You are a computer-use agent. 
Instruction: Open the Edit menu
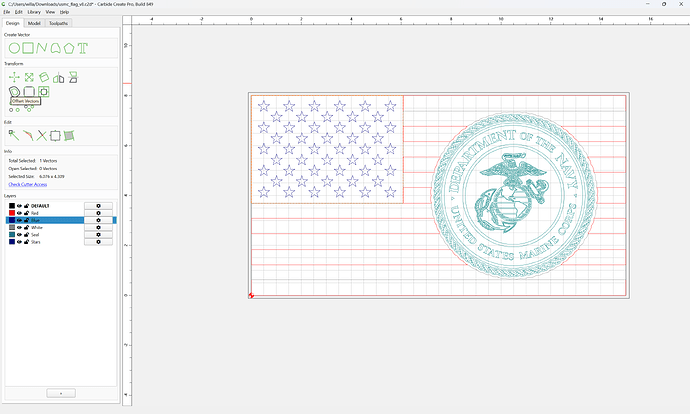coord(18,12)
